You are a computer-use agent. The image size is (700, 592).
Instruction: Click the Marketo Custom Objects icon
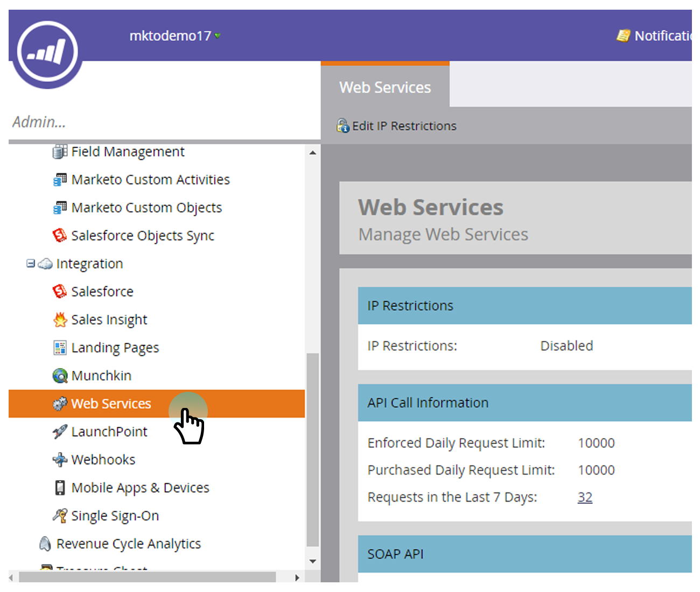(x=60, y=208)
